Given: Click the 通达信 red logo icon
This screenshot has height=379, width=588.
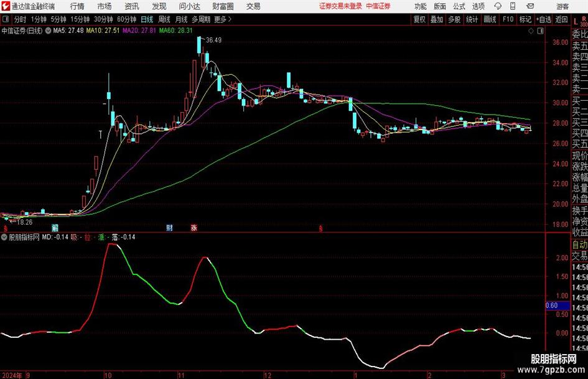Looking at the screenshot, I should pos(6,6).
